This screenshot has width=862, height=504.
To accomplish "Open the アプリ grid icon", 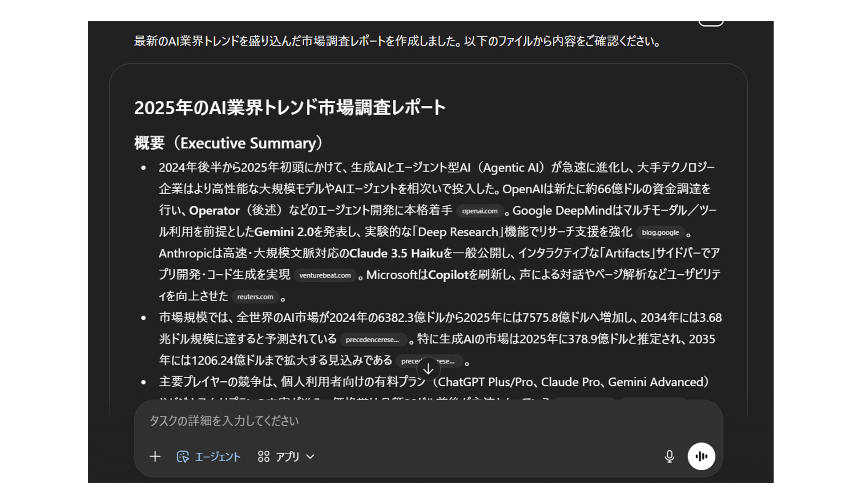I will pyautogui.click(x=263, y=456).
